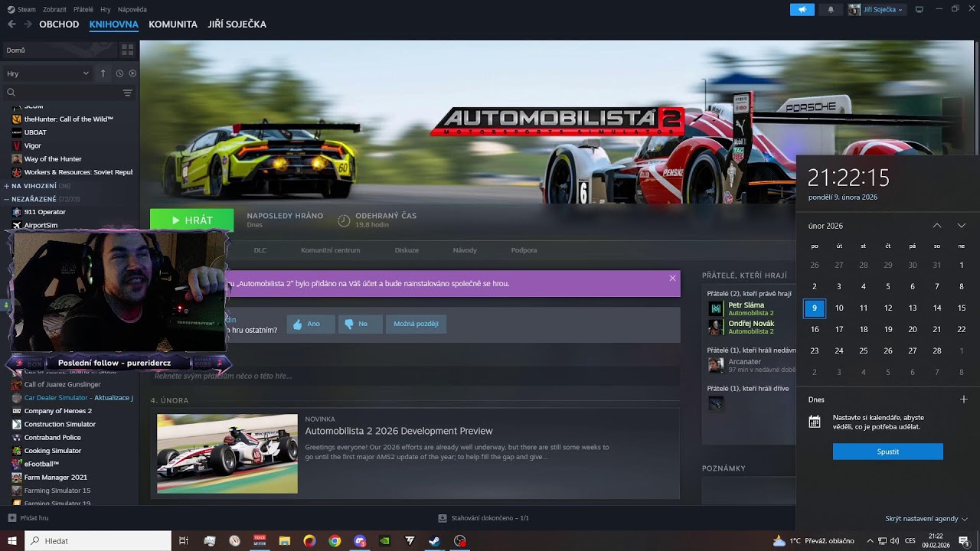980x551 pixels.
Task: Open the JIŘÍ SOJEČKA profile tab
Action: pos(237,24)
